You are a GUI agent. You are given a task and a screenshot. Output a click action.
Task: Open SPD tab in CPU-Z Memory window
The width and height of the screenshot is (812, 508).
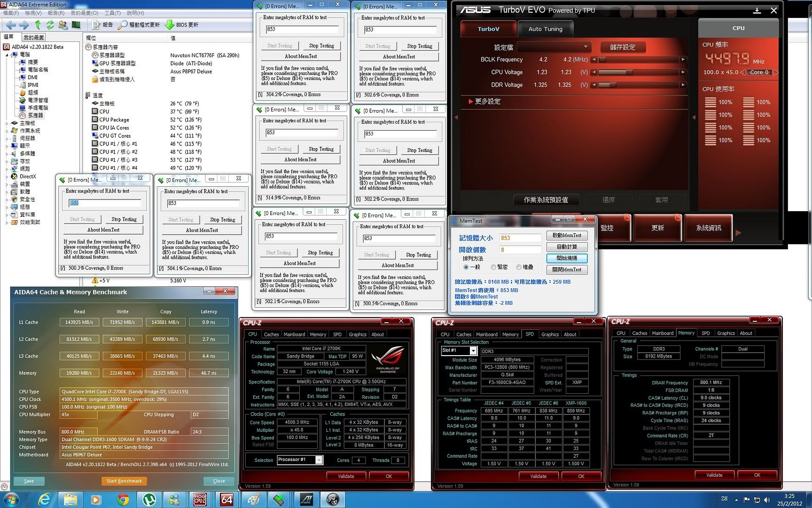tap(705, 333)
